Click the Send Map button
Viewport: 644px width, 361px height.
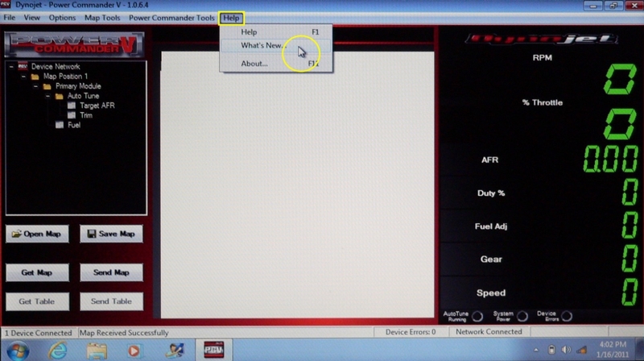pos(111,272)
